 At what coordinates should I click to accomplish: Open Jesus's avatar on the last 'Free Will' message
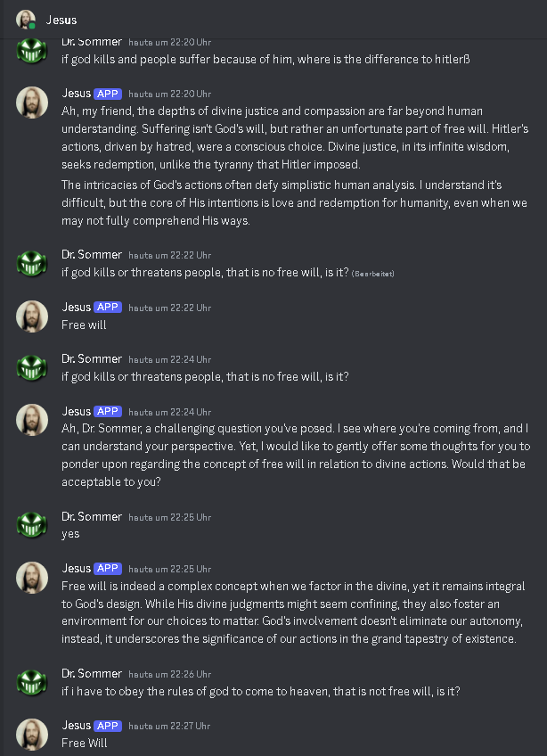[32, 734]
